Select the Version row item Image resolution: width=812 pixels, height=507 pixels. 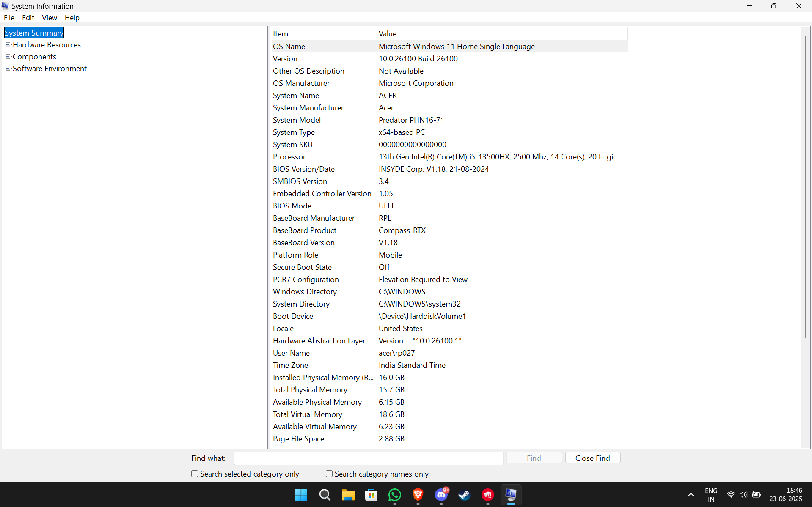click(x=449, y=58)
